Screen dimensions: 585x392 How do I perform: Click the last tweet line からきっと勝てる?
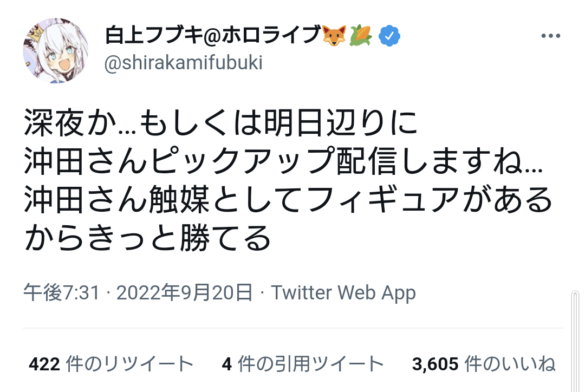pyautogui.click(x=147, y=239)
